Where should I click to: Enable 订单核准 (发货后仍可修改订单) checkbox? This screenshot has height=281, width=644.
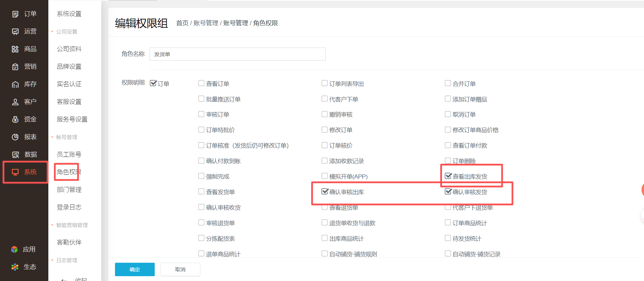(201, 145)
